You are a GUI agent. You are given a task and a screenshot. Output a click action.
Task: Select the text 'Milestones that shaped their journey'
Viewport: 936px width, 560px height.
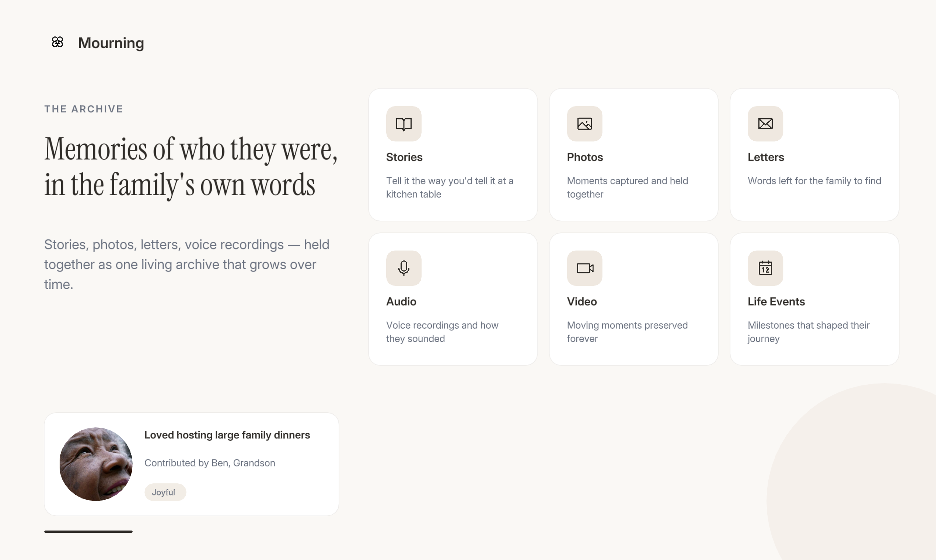[x=808, y=332]
